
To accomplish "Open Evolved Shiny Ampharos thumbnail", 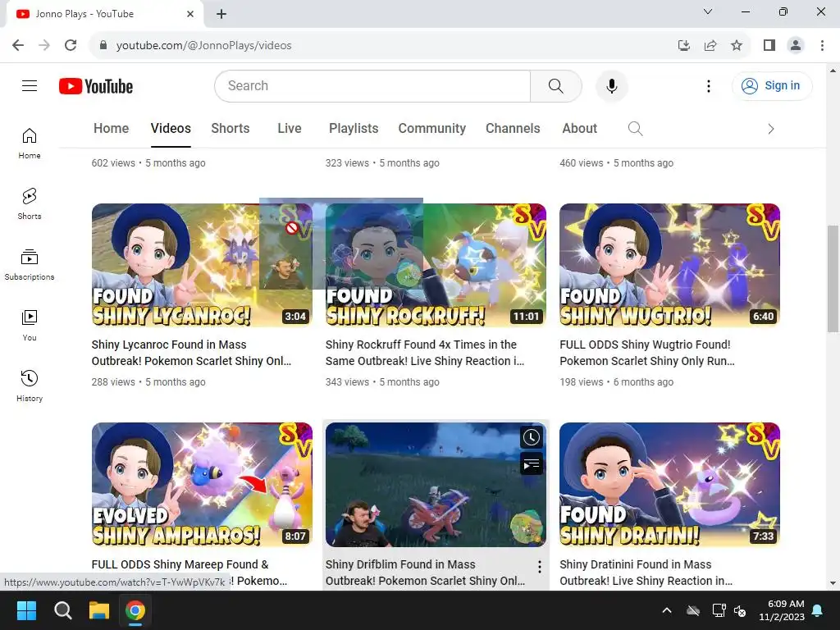I will point(202,484).
